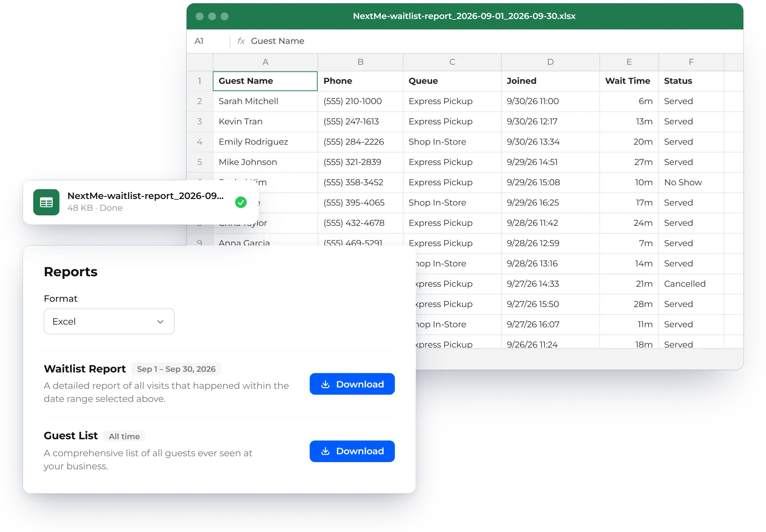Select the Phone header cell
Image resolution: width=766 pixels, height=532 pixels.
(360, 81)
